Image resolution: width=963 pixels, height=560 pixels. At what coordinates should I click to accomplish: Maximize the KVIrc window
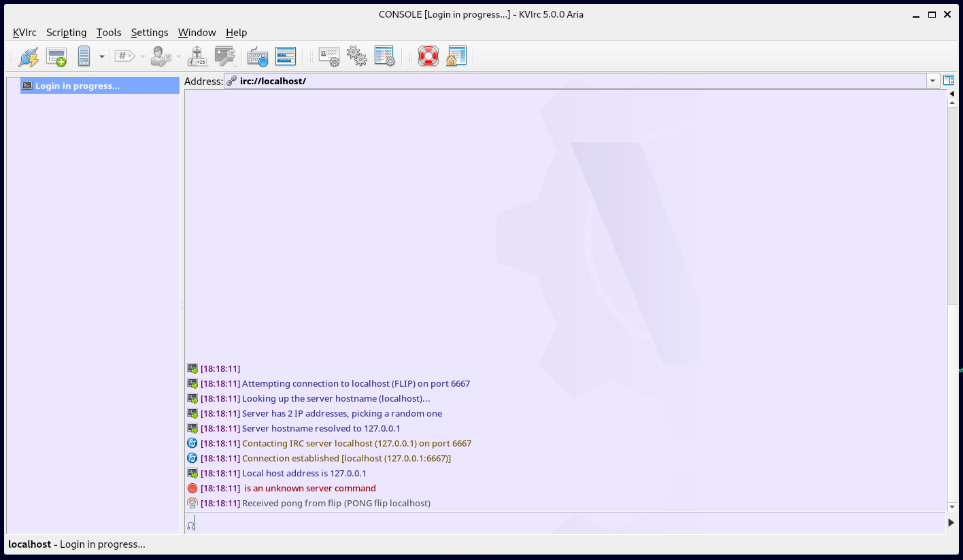(932, 14)
